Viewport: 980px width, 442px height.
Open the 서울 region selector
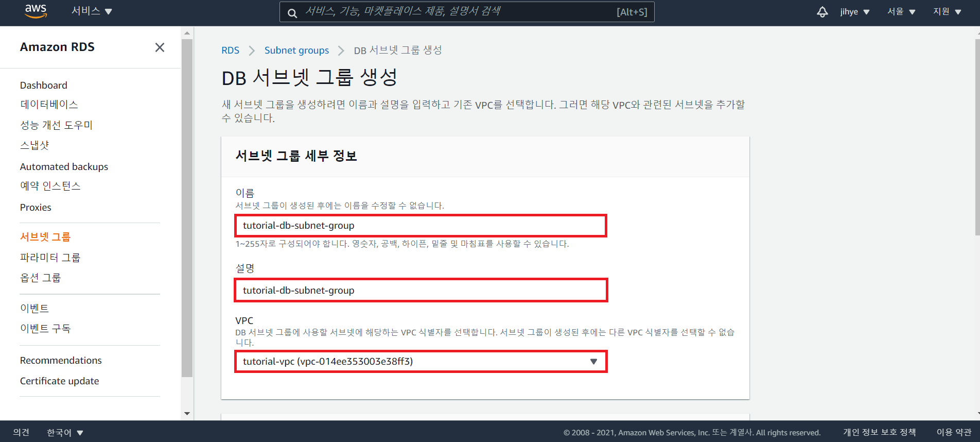[901, 12]
